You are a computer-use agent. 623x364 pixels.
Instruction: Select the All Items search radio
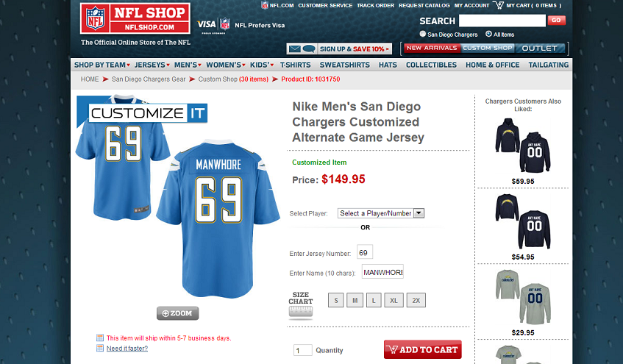[x=488, y=34]
